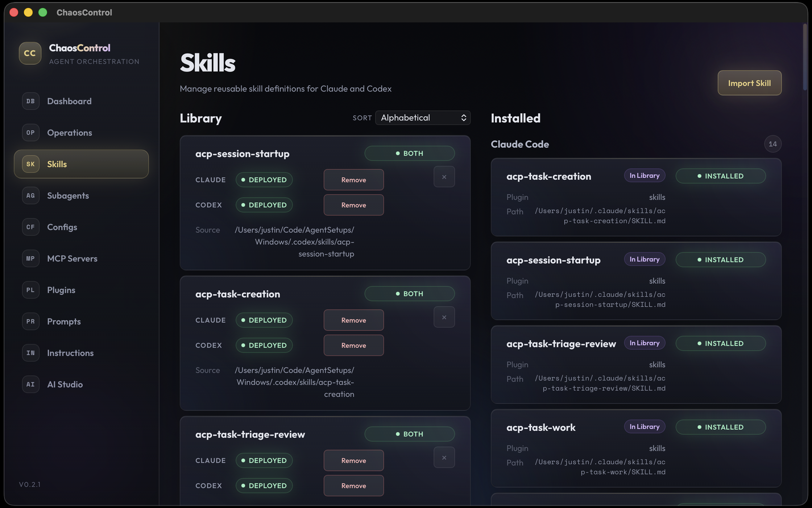Click the acp-task-triage-review library card title

[x=250, y=434]
